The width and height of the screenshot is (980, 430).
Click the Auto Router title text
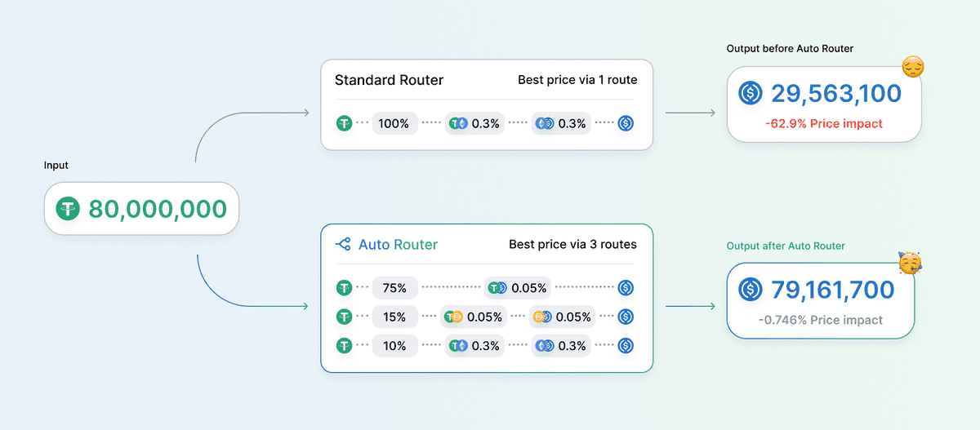click(x=398, y=244)
